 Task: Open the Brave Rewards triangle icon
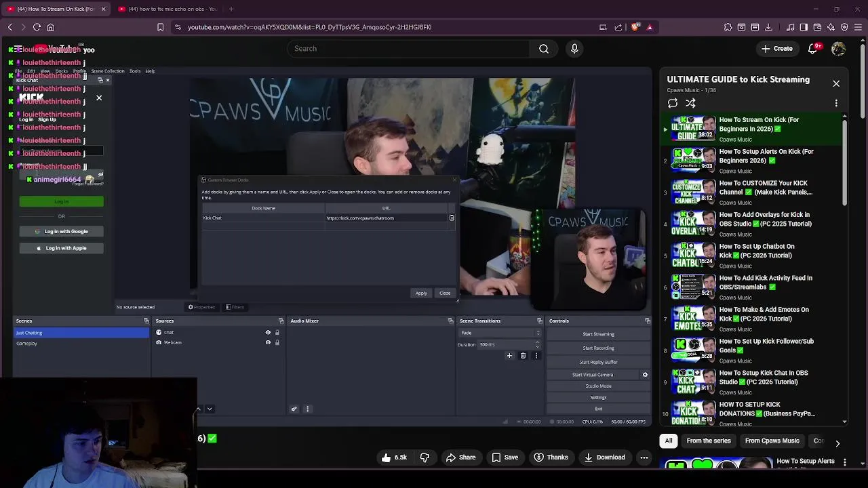[x=650, y=27]
